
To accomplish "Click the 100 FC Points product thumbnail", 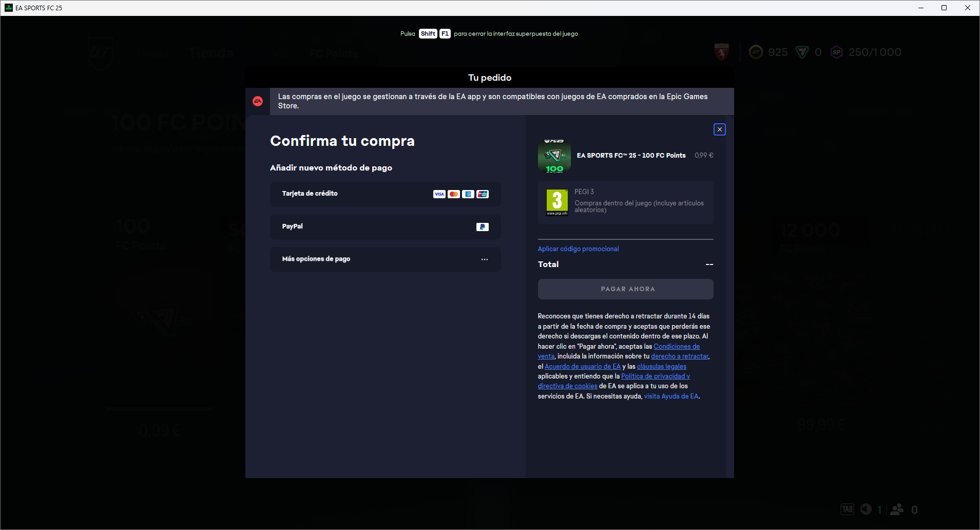I will click(554, 155).
